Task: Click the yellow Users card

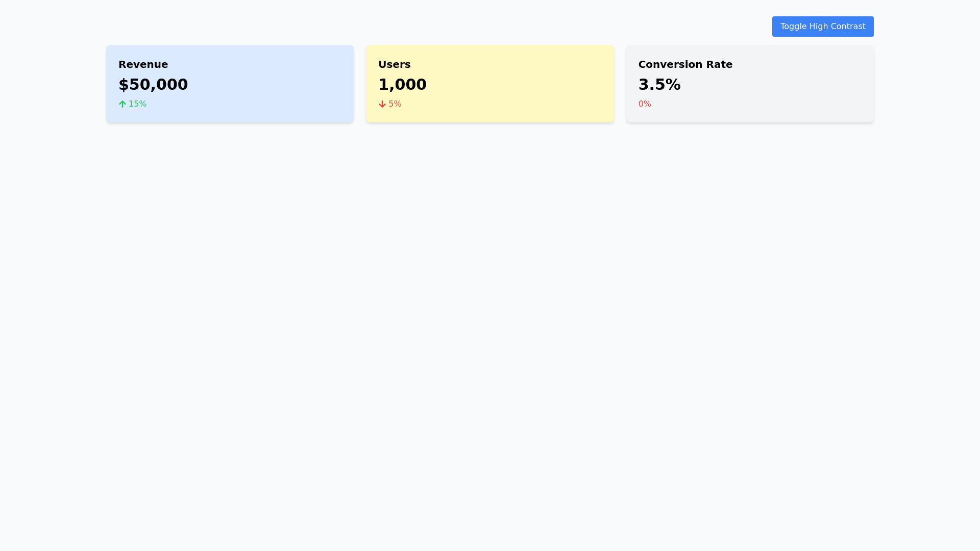Action: pyautogui.click(x=489, y=83)
